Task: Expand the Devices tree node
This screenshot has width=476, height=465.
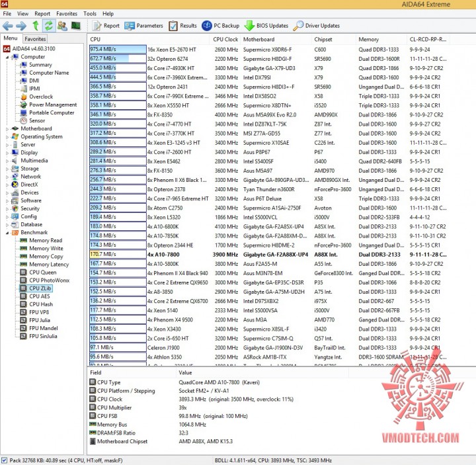Action: pyautogui.click(x=7, y=193)
